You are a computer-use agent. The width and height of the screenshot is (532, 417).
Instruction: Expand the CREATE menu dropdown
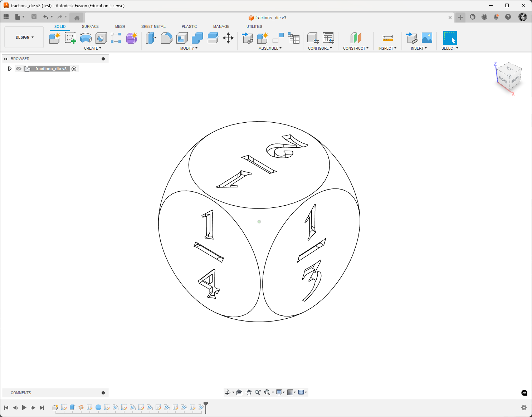click(93, 48)
